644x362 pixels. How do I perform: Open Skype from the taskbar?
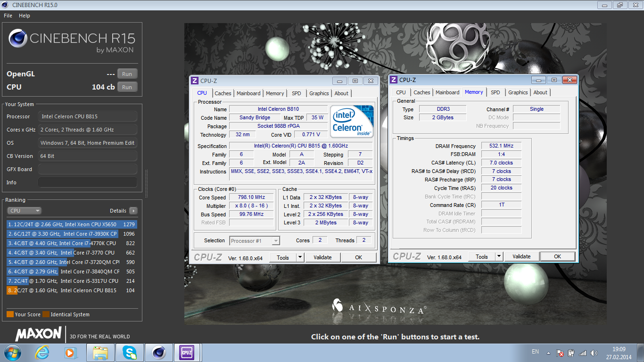[x=129, y=353]
